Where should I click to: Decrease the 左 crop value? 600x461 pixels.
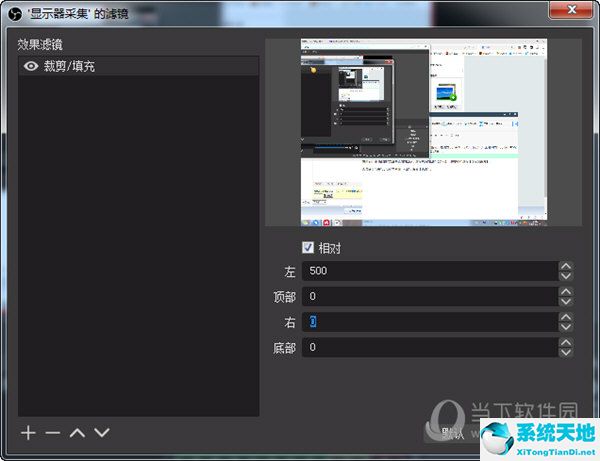point(566,277)
